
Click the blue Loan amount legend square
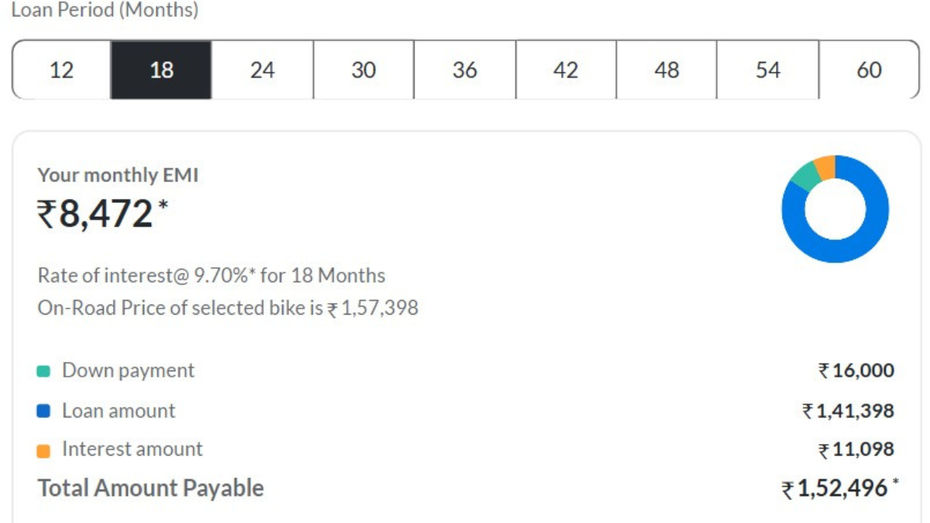(x=43, y=411)
